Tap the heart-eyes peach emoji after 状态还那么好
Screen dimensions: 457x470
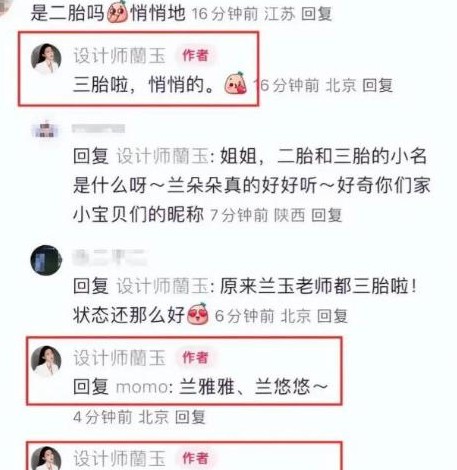[198, 314]
